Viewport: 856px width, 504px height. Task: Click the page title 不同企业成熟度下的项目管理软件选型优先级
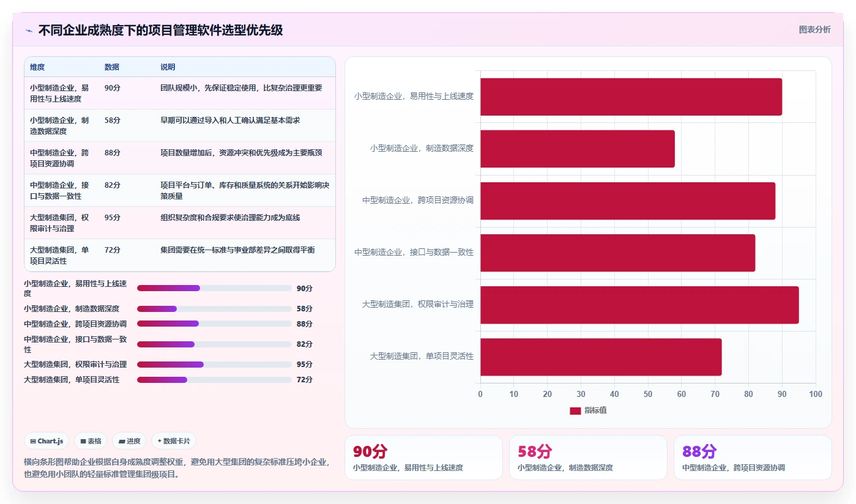point(160,31)
